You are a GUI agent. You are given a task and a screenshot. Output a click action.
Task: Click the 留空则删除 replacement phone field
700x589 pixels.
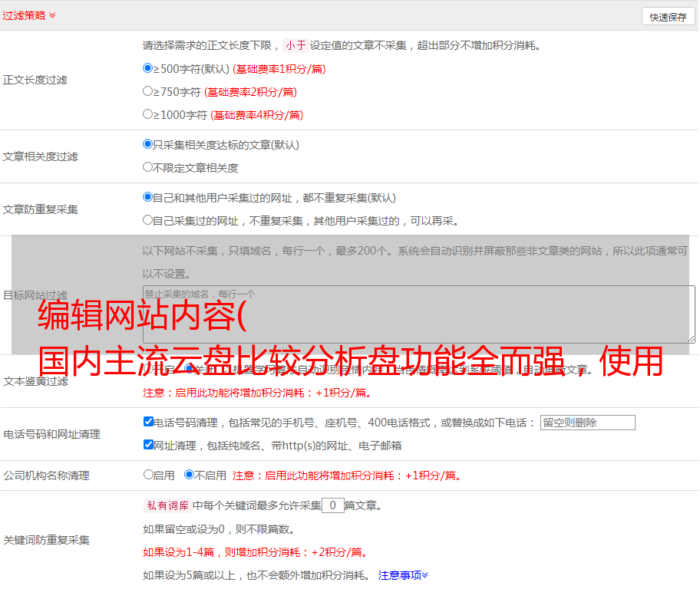coord(587,423)
